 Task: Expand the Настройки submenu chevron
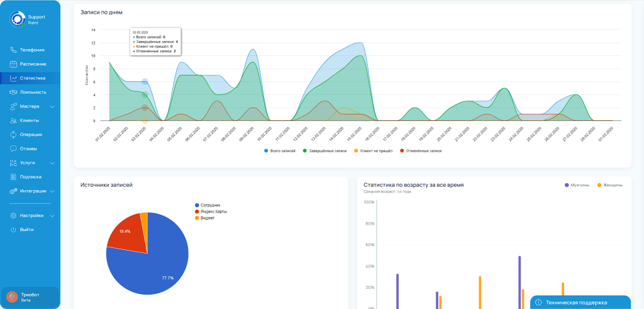pos(52,215)
